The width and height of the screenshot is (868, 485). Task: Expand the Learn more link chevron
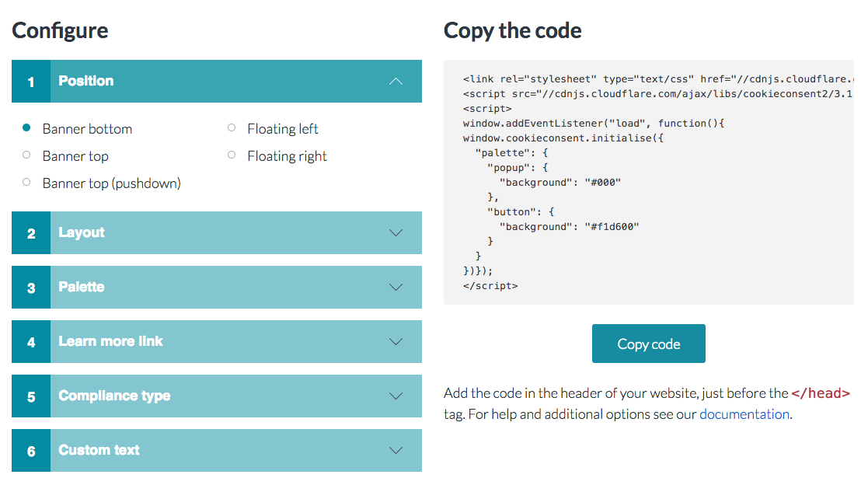tap(396, 341)
